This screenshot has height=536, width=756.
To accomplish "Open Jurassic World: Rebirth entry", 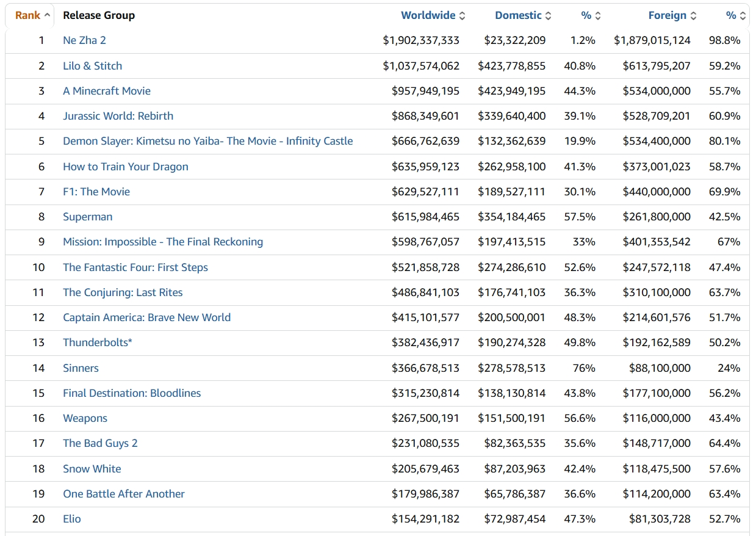I will tap(118, 116).
